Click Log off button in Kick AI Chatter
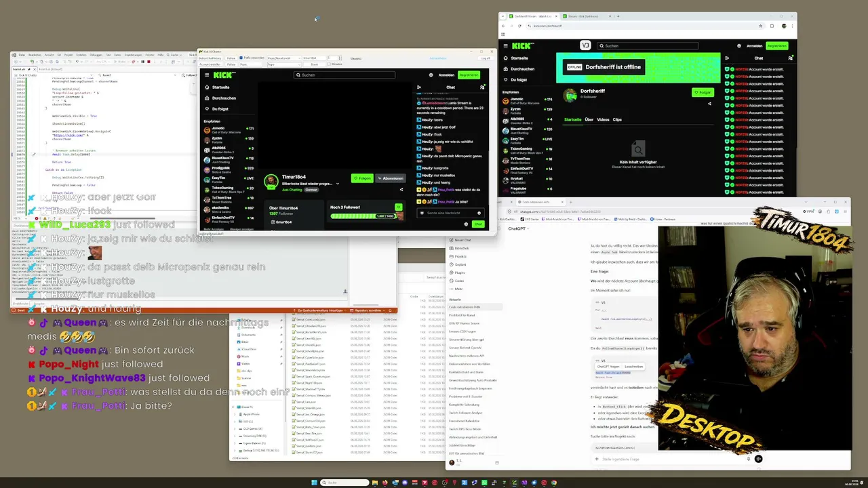Viewport: 868px width, 488px height. (x=485, y=58)
